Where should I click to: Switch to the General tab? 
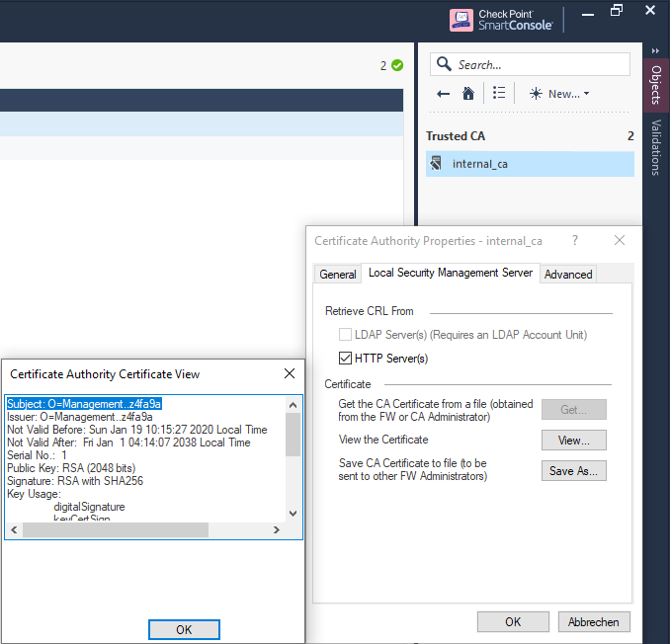(x=338, y=275)
